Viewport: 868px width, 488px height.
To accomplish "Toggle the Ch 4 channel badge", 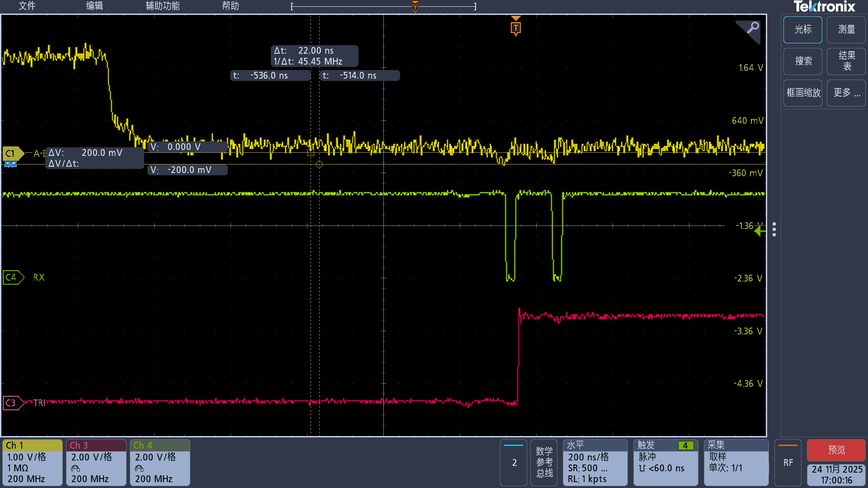I will pyautogui.click(x=160, y=462).
